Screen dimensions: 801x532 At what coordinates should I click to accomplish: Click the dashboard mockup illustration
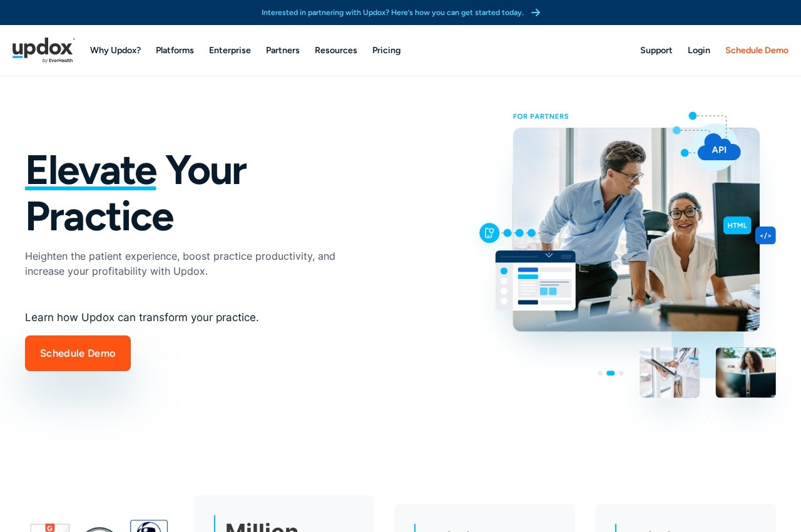pyautogui.click(x=536, y=280)
